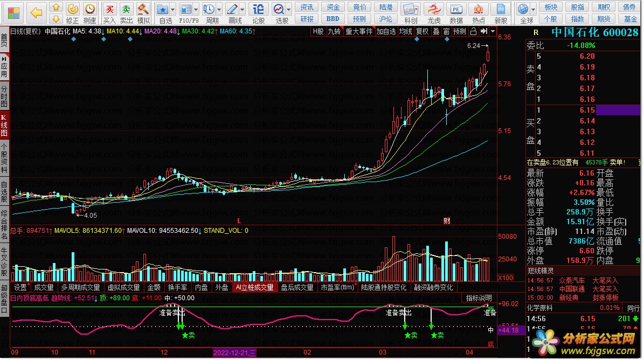Click 众泰汽车 in the 短线精灵 list
This screenshot has height=360, width=644.
click(572, 280)
